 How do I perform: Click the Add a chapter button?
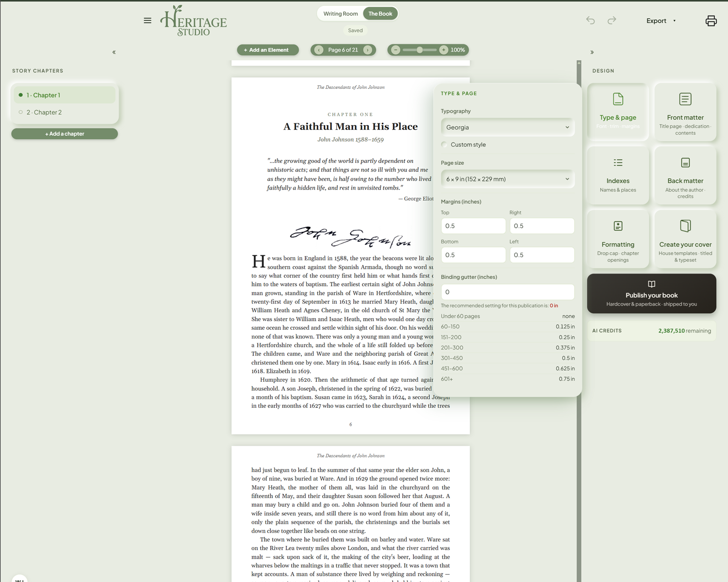pos(65,134)
